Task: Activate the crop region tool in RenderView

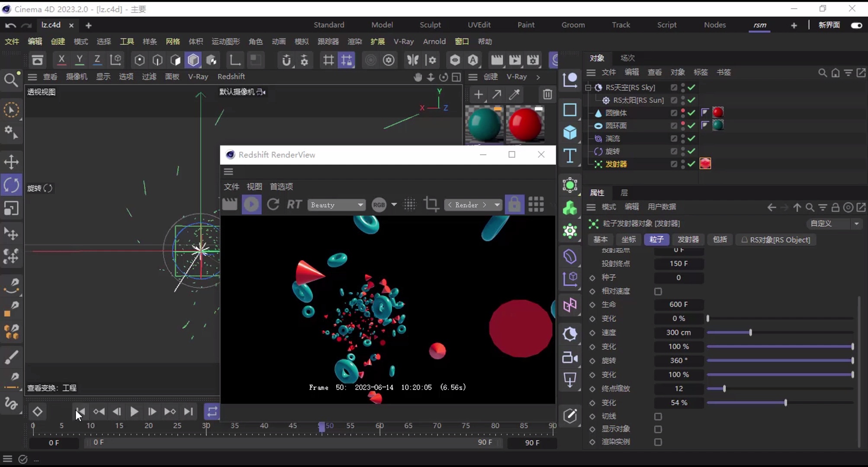Action: click(x=431, y=204)
